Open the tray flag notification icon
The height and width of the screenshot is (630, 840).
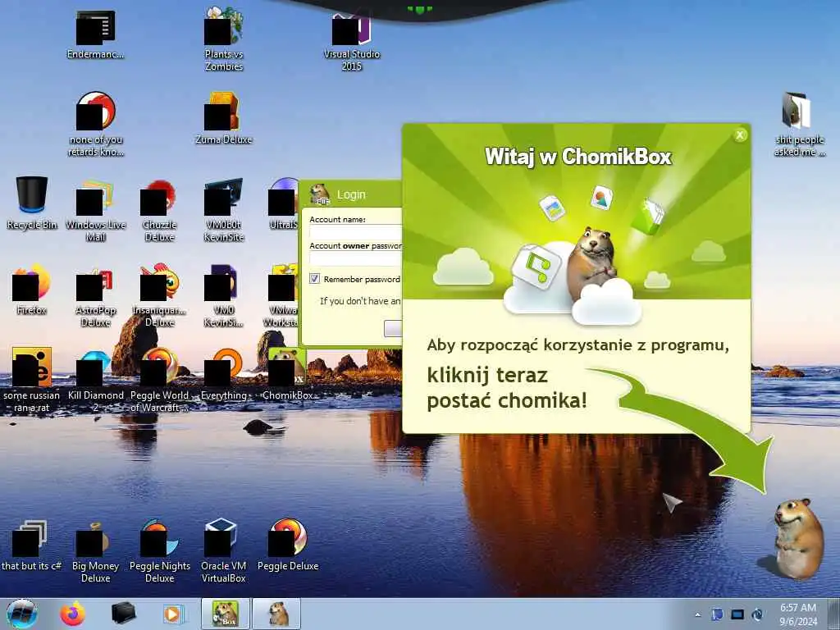pyautogui.click(x=717, y=614)
